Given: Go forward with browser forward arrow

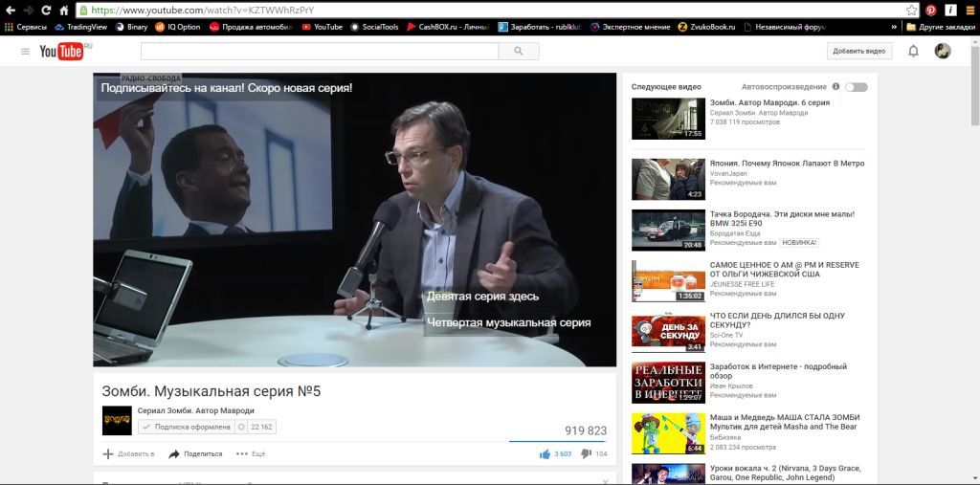Looking at the screenshot, I should coord(28,10).
